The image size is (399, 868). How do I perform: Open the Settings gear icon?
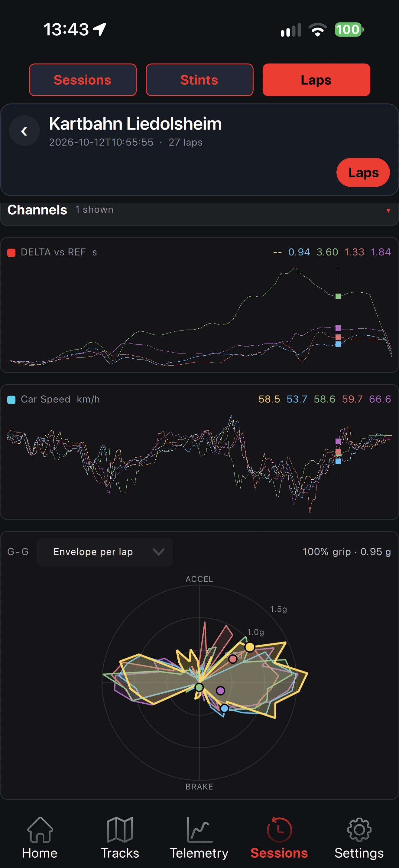(359, 830)
